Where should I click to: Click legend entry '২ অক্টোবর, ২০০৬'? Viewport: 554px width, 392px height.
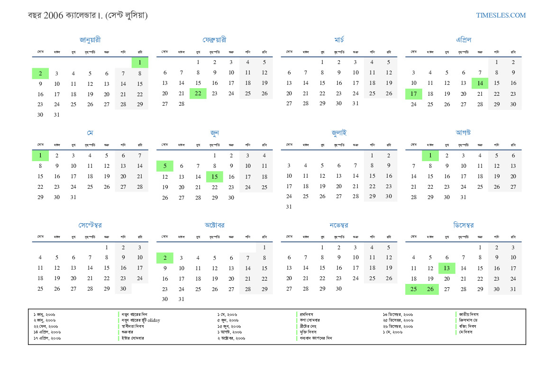[231, 338]
